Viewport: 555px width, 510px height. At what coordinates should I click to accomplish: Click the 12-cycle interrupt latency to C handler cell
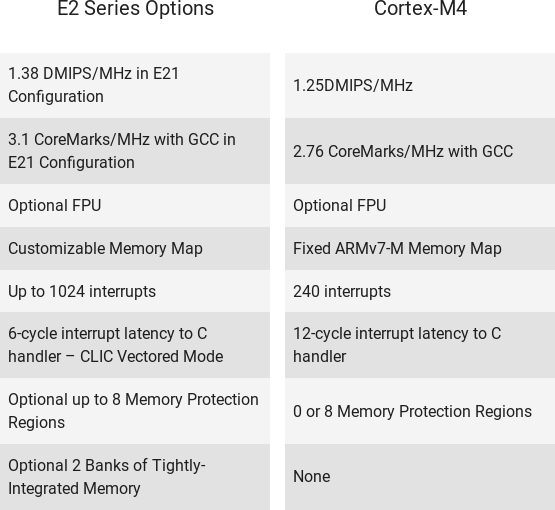point(420,345)
